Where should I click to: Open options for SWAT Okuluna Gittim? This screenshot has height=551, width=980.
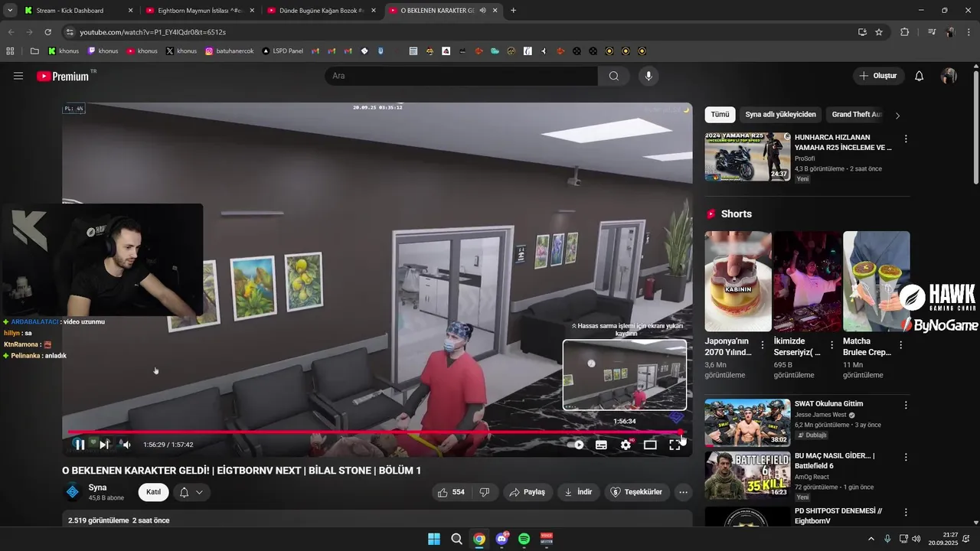(906, 405)
